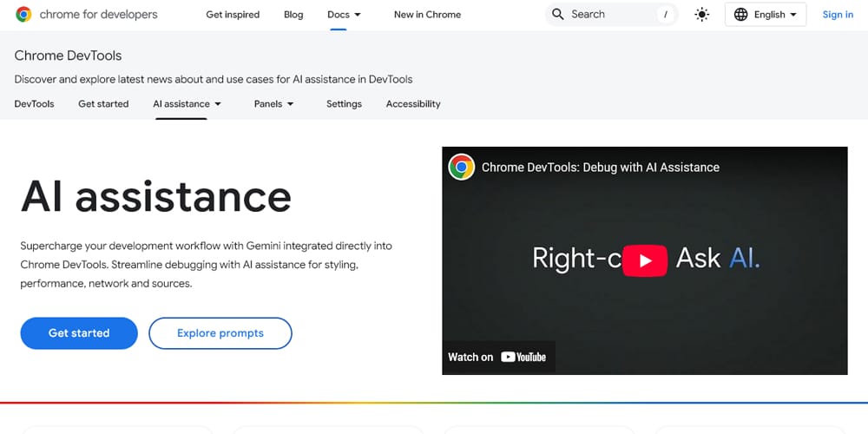Click the globe language icon
This screenshot has width=868, height=434.
[x=740, y=15]
